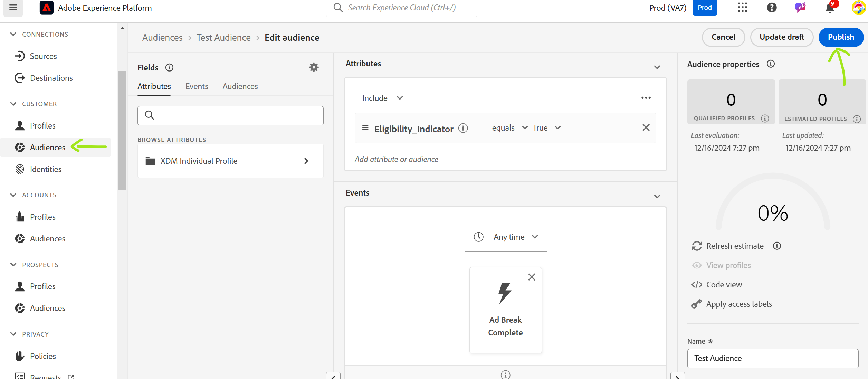Open the Adobe Experience Cloud app switcher grid
The height and width of the screenshot is (379, 868).
click(742, 8)
